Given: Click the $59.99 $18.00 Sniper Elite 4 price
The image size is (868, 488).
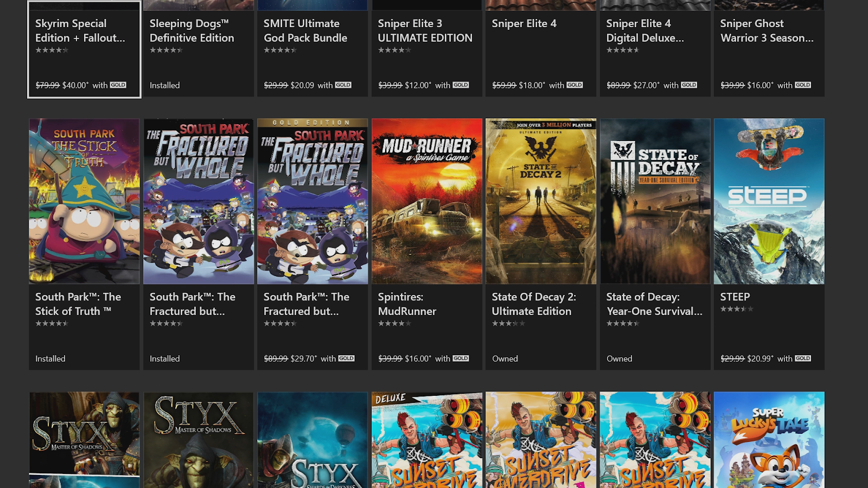Looking at the screenshot, I should (x=519, y=85).
